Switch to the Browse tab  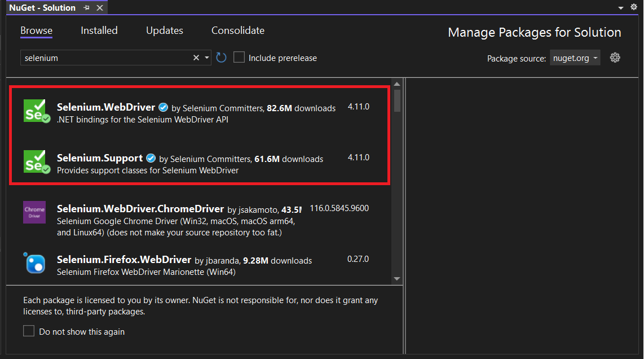pos(37,30)
